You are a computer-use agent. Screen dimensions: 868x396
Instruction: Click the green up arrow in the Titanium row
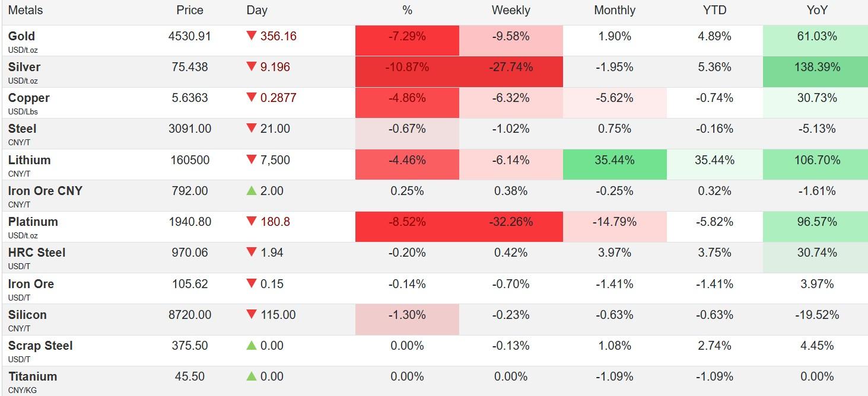[x=251, y=376]
